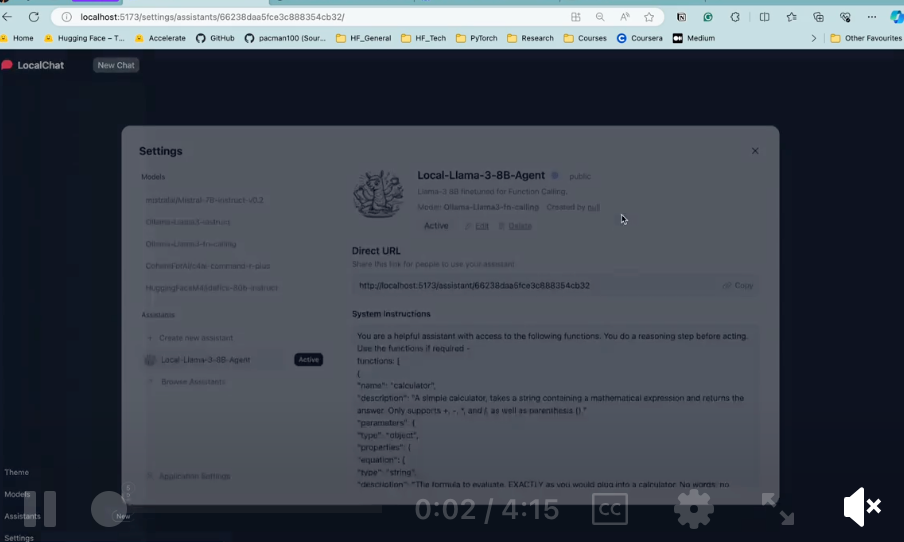The width and height of the screenshot is (904, 542).
Task: Open Assistants in the sidebar
Action: click(x=22, y=516)
